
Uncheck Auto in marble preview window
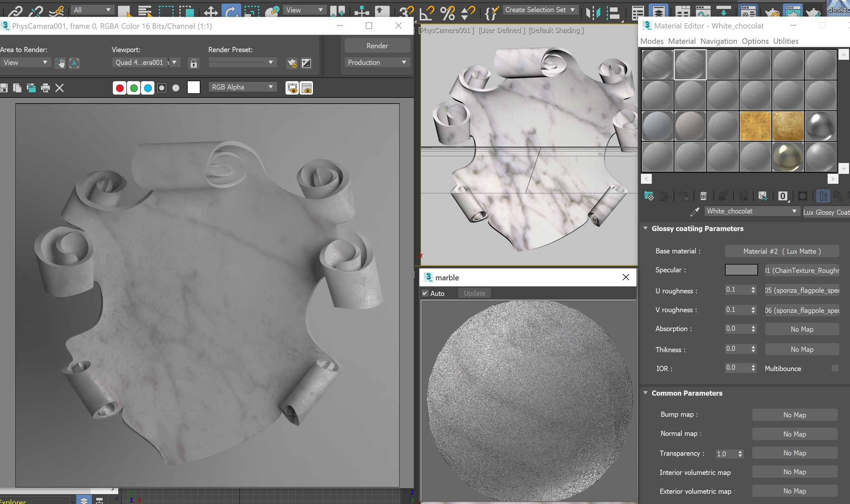click(x=425, y=293)
